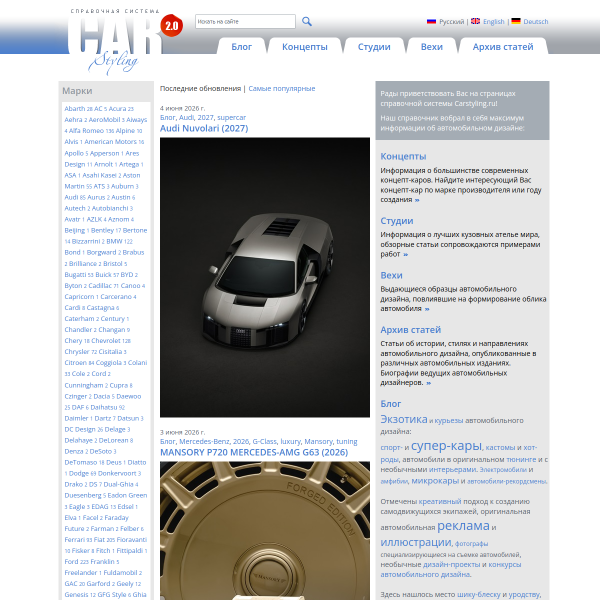The width and height of the screenshot is (600, 600).
Task: Open the DC Design brand link
Action: (x=80, y=430)
